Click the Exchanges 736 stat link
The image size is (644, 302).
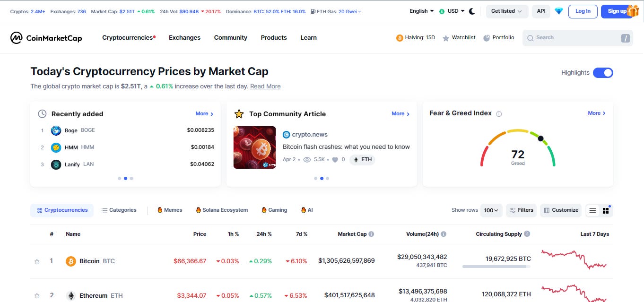coord(68,11)
